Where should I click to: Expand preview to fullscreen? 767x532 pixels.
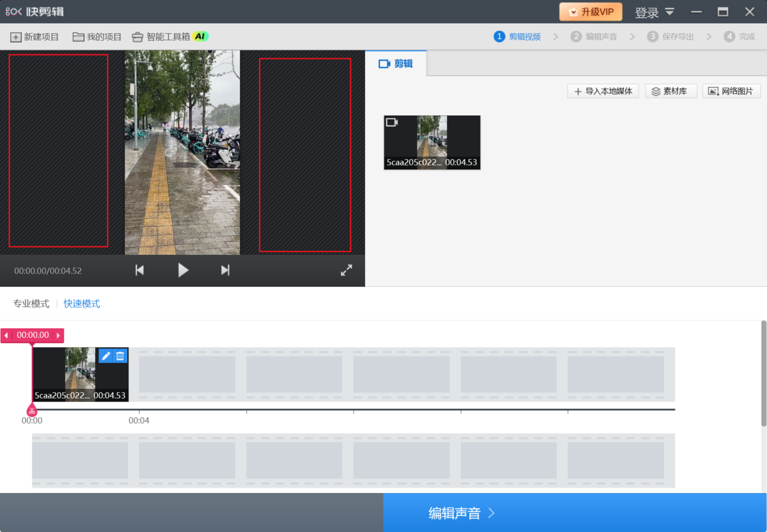pyautogui.click(x=346, y=270)
